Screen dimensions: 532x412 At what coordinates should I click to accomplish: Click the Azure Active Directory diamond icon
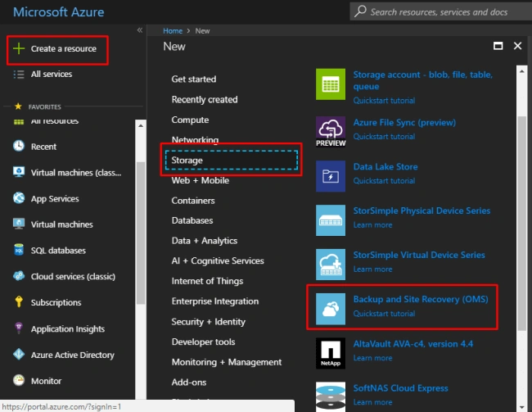tap(19, 355)
